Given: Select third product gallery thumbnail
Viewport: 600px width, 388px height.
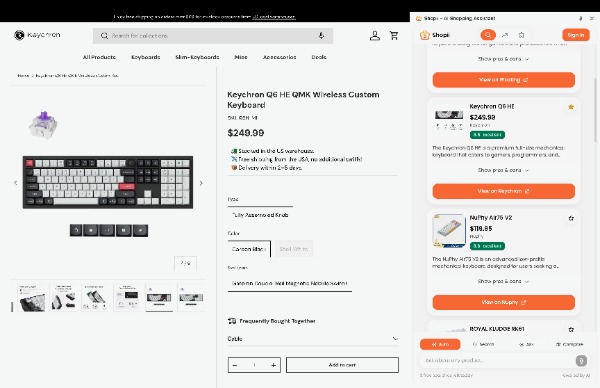Looking at the screenshot, I should coord(95,298).
